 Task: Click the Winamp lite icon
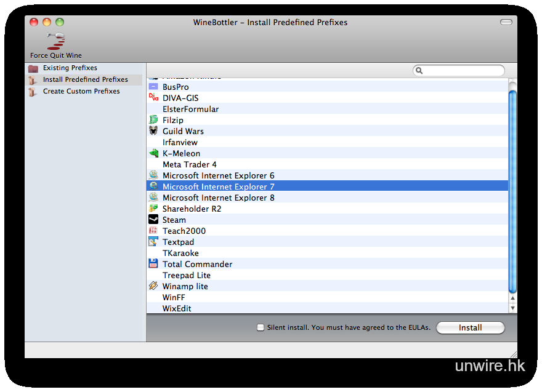tap(153, 286)
